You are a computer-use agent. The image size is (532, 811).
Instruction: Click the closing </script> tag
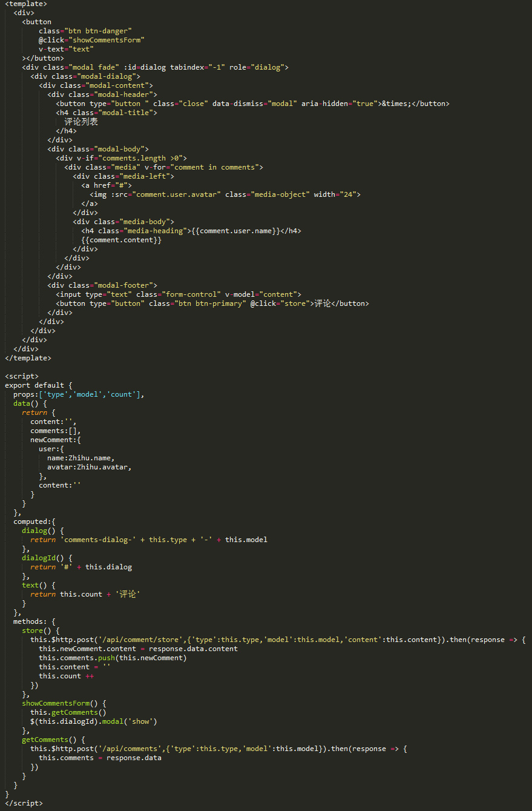pos(24,803)
